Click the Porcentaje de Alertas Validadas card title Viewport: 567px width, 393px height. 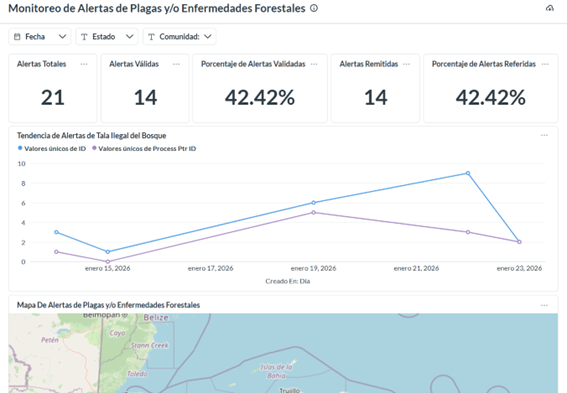(253, 64)
